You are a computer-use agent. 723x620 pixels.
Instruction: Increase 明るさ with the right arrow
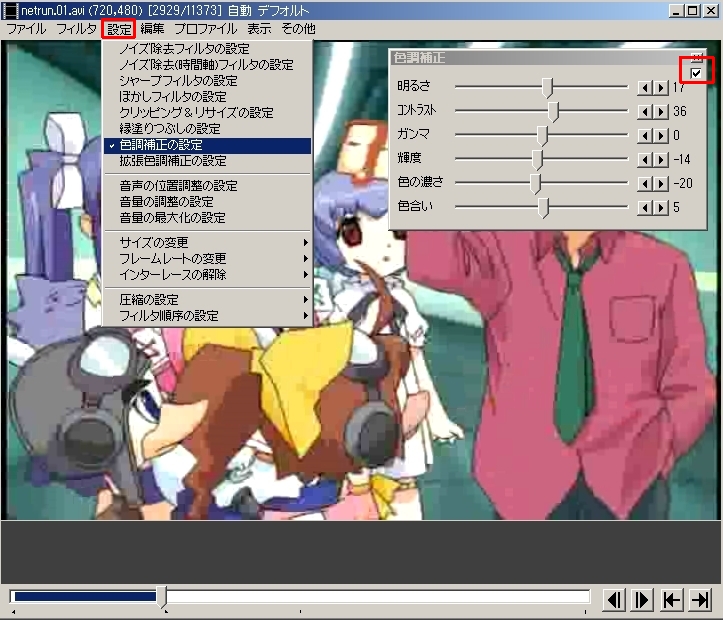click(x=661, y=88)
